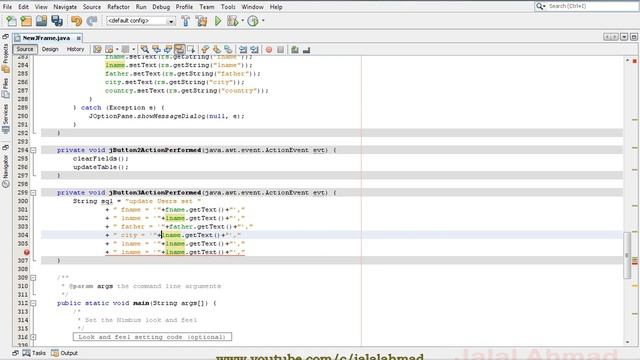Open the Navigate menu
The height and width of the screenshot is (360, 640).
point(65,7)
